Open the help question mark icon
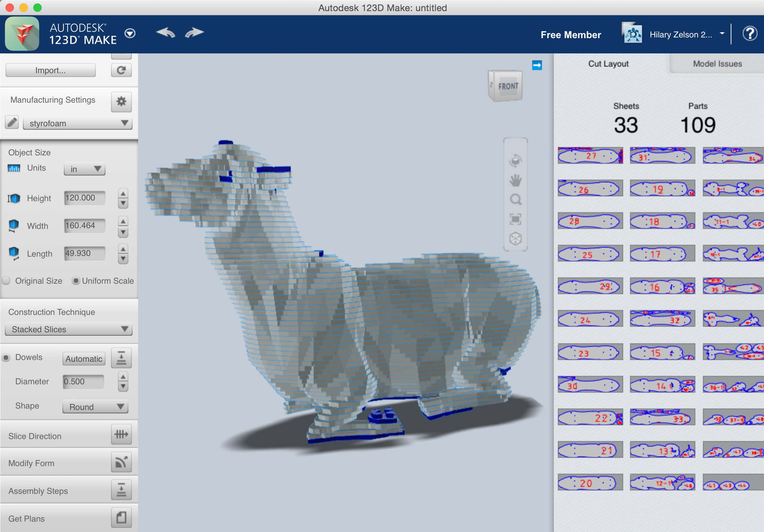The height and width of the screenshot is (532, 764). [750, 34]
